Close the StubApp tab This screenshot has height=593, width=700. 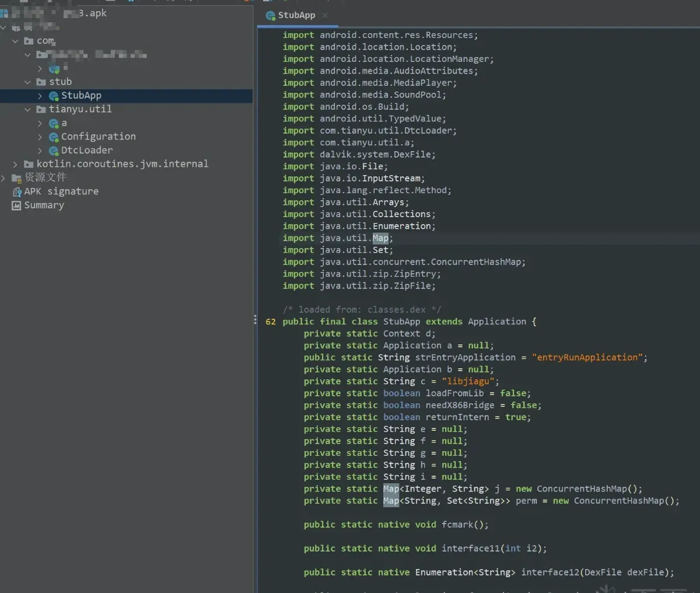[325, 15]
